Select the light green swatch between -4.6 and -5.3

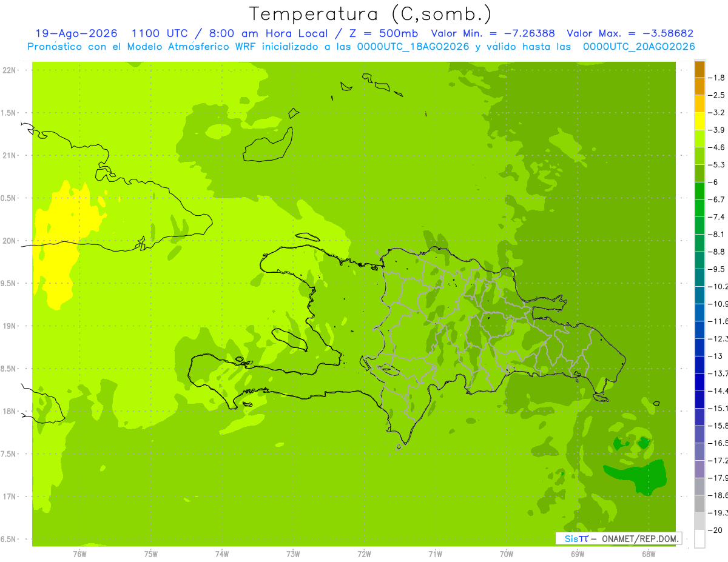699,156
